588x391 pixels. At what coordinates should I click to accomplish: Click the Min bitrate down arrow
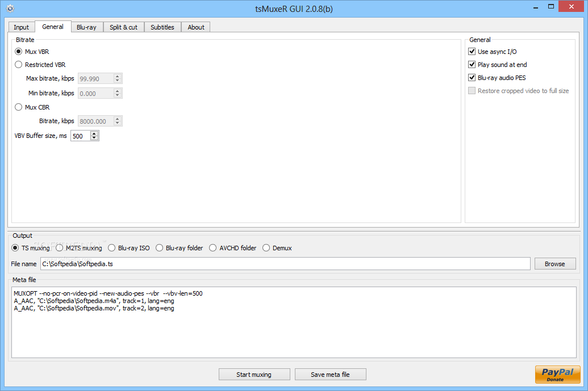click(x=118, y=95)
